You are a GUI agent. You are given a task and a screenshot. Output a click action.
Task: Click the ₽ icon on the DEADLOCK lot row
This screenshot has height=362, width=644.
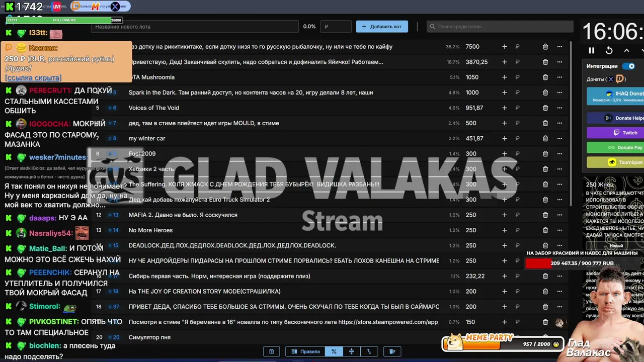click(517, 245)
